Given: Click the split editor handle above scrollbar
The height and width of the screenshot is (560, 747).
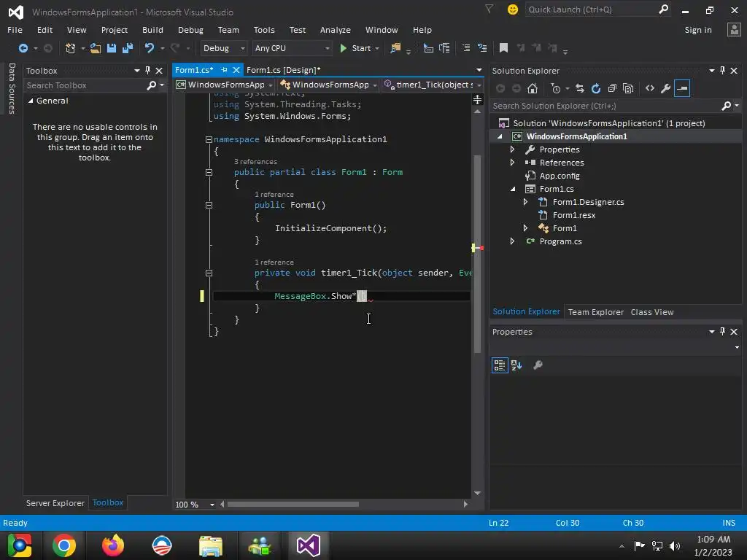Looking at the screenshot, I should 477,99.
